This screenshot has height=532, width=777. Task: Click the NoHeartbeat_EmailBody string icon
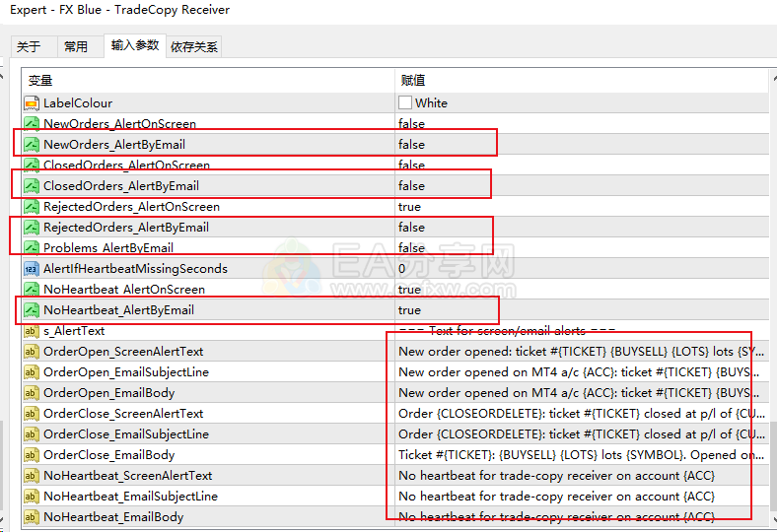point(32,517)
